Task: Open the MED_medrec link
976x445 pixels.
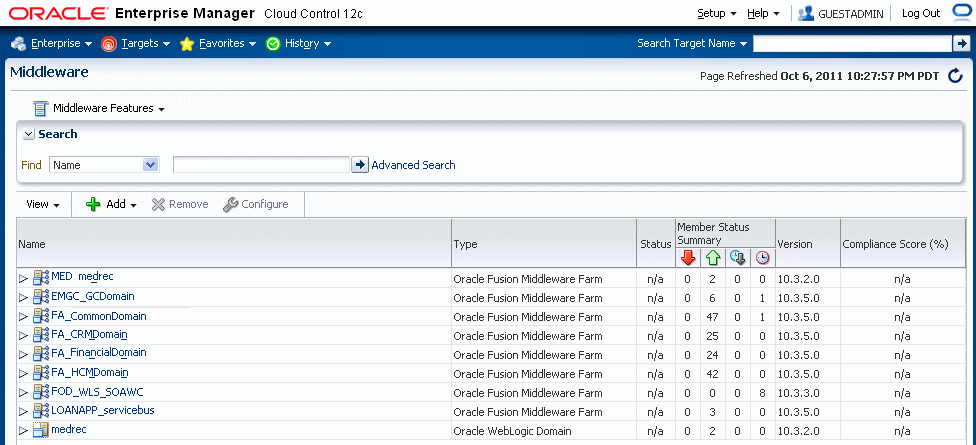Action: (82, 276)
